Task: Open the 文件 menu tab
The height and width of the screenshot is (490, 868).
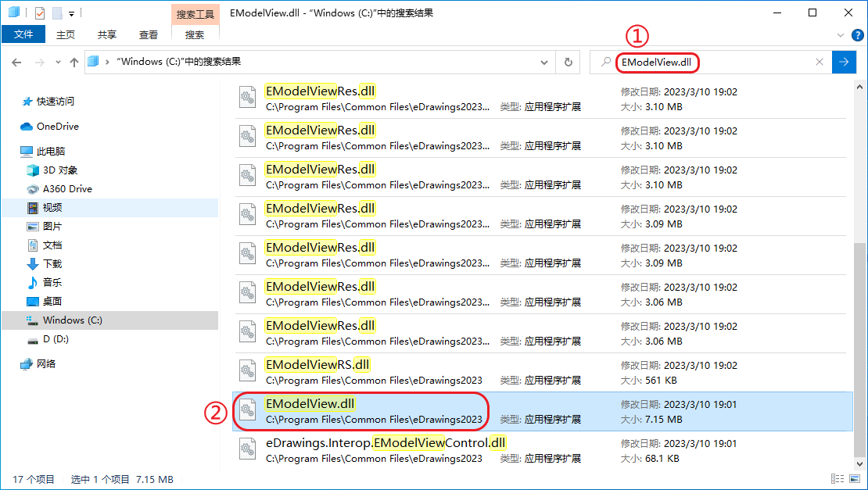Action: tap(23, 34)
